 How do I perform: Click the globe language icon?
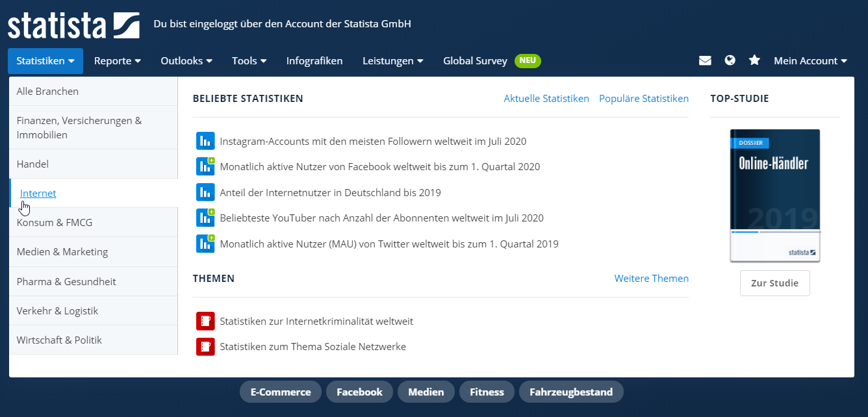pyautogui.click(x=730, y=60)
